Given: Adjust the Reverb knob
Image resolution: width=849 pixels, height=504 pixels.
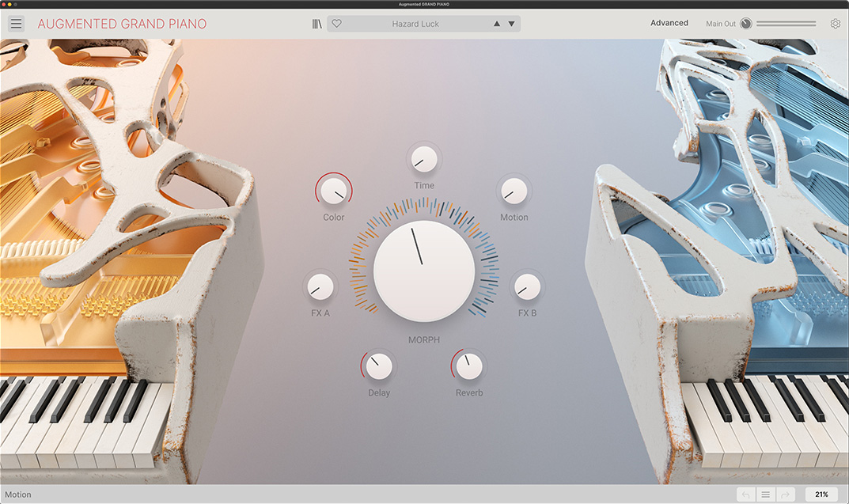Looking at the screenshot, I should tap(469, 367).
